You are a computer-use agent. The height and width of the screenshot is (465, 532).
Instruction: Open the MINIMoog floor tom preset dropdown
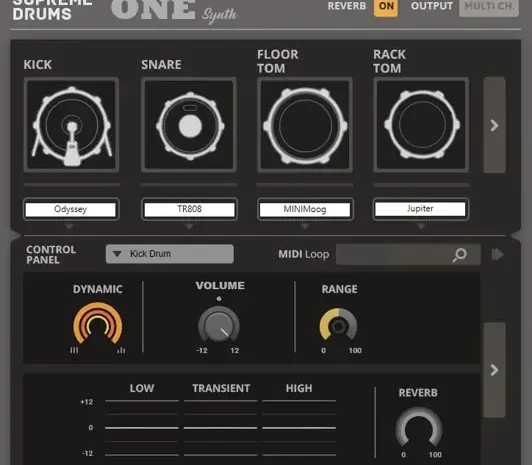click(x=305, y=209)
